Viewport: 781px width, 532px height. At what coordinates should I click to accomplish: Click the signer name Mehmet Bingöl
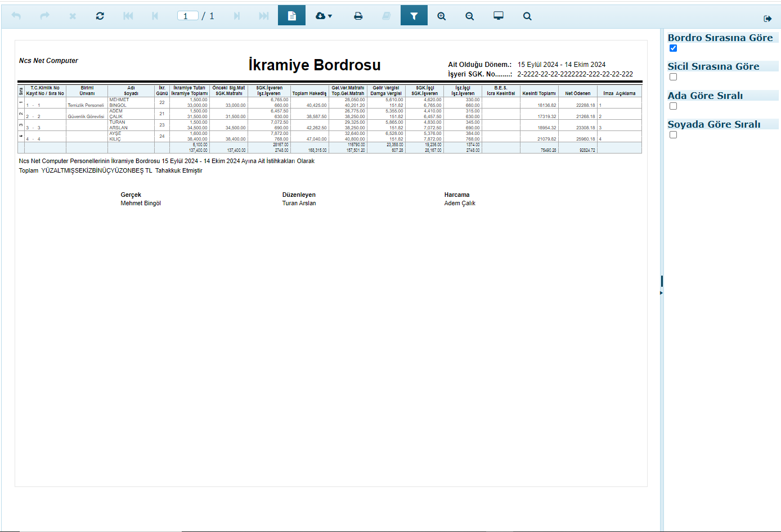tap(141, 204)
